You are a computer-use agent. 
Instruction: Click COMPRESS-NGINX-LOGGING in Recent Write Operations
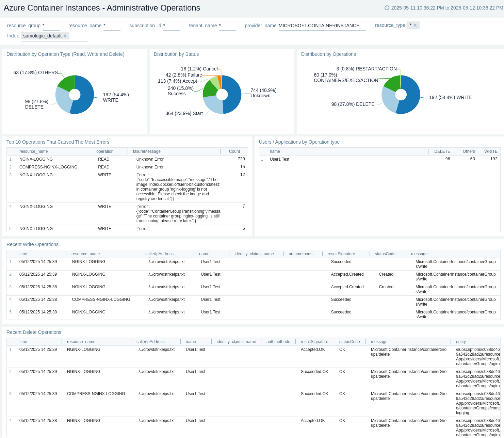click(x=101, y=299)
